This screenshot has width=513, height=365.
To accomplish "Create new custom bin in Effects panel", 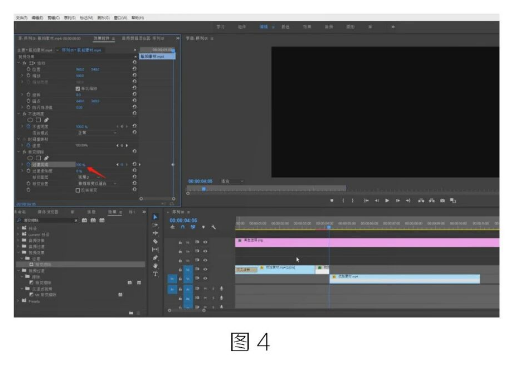I will (131, 313).
